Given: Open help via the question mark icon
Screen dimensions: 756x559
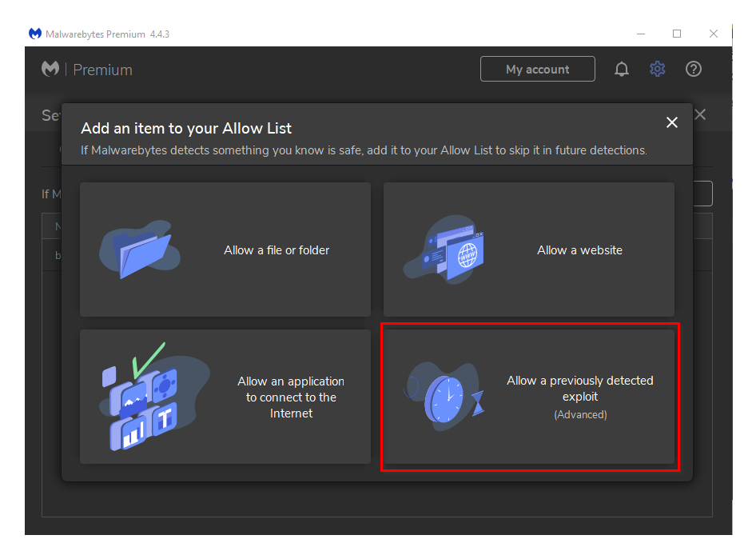Looking at the screenshot, I should point(694,69).
